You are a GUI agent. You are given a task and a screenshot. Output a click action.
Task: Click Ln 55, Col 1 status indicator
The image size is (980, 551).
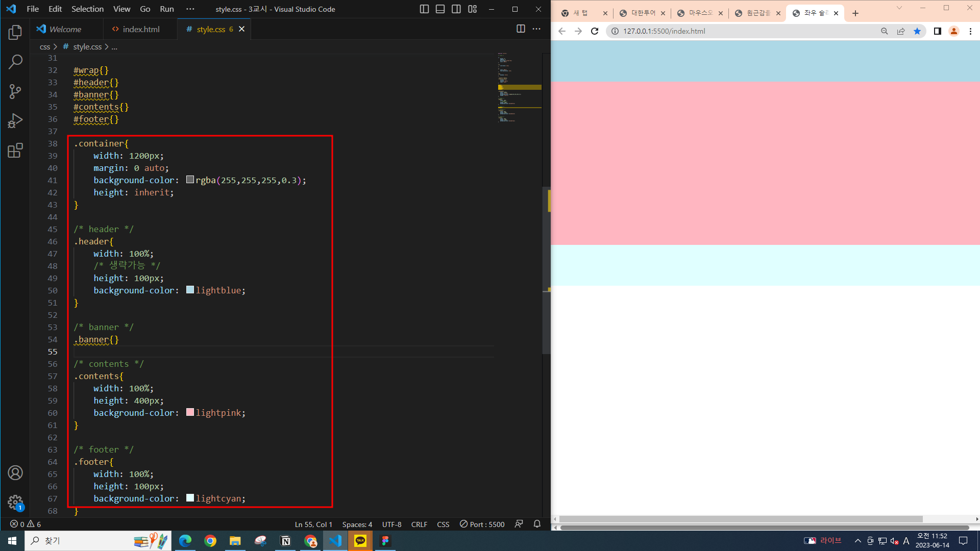[x=313, y=524]
